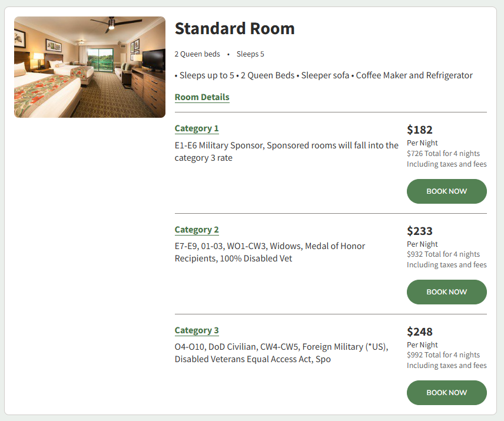Click the Standard Room photo thumbnail
Viewport: 504px width, 421px height.
pyautogui.click(x=89, y=67)
